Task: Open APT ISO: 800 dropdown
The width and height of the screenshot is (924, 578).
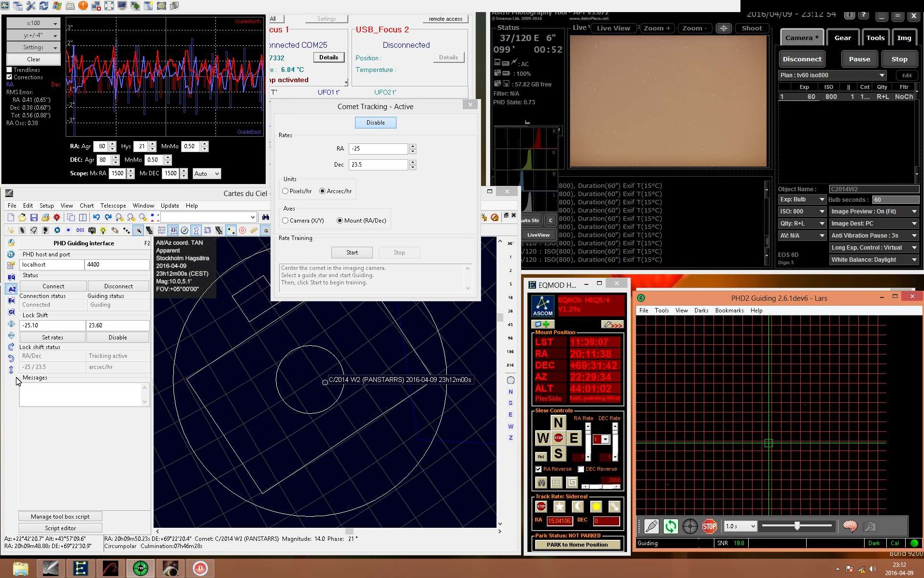Action: tap(802, 211)
